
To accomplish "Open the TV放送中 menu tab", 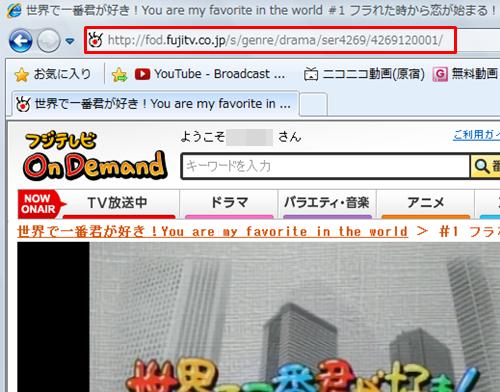I will [x=117, y=203].
